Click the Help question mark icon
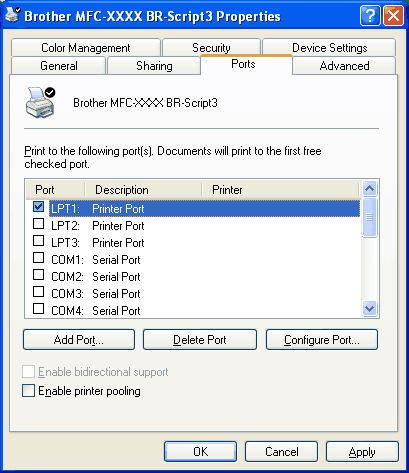Viewport: 409px width, 473px height. point(370,16)
